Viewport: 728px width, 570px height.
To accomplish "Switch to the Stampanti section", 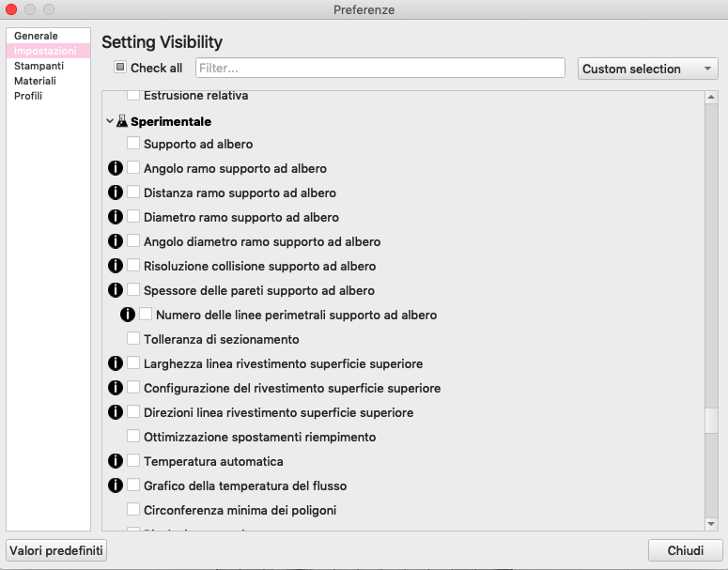I will click(x=39, y=66).
